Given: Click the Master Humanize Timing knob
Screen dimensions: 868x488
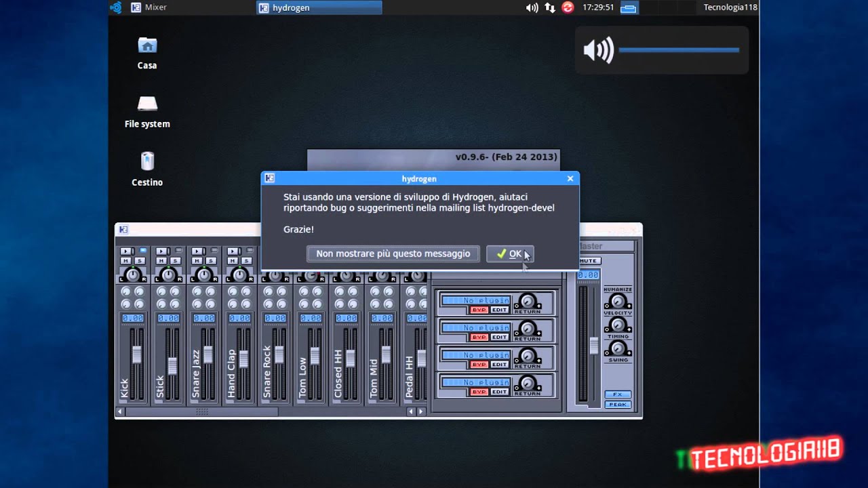Looking at the screenshot, I should click(618, 324).
